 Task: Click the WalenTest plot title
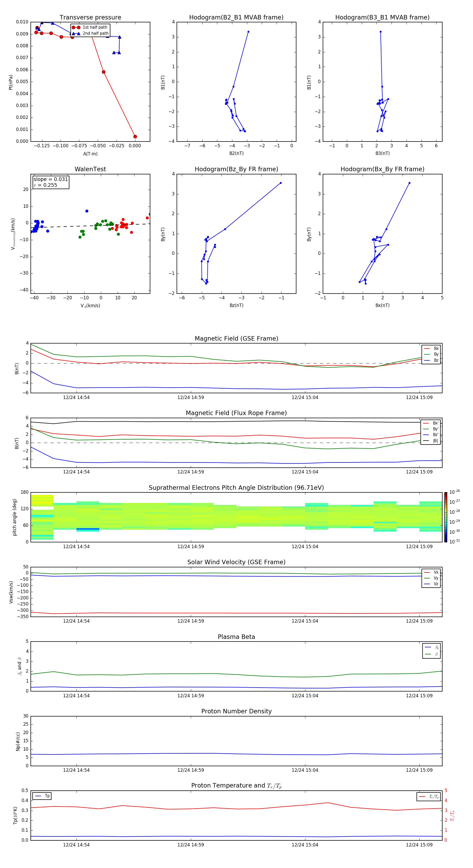point(90,169)
